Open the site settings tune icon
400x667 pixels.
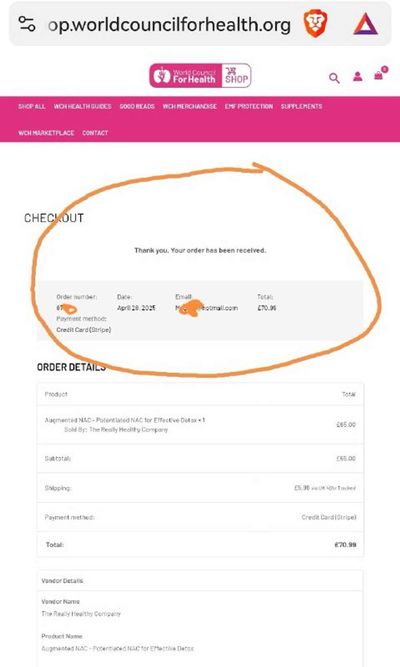(27, 24)
